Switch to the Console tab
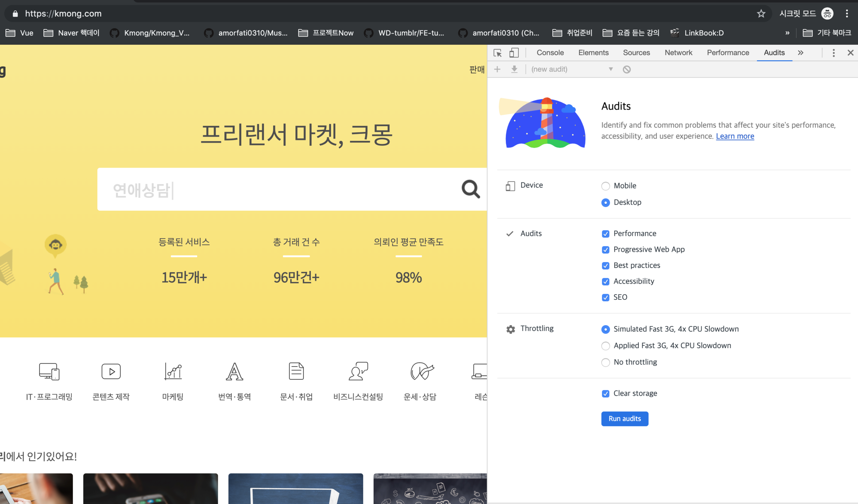The image size is (858, 504). 550,53
